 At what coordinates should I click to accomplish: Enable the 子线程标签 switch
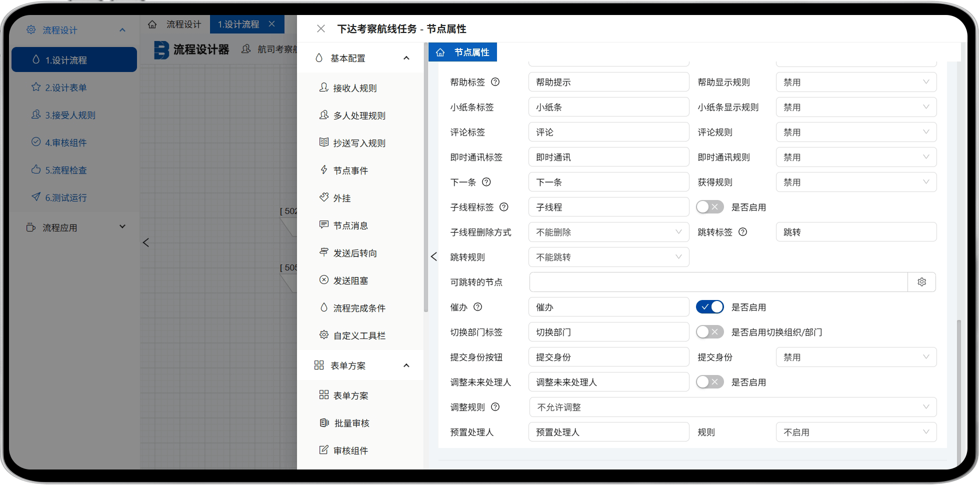point(709,207)
